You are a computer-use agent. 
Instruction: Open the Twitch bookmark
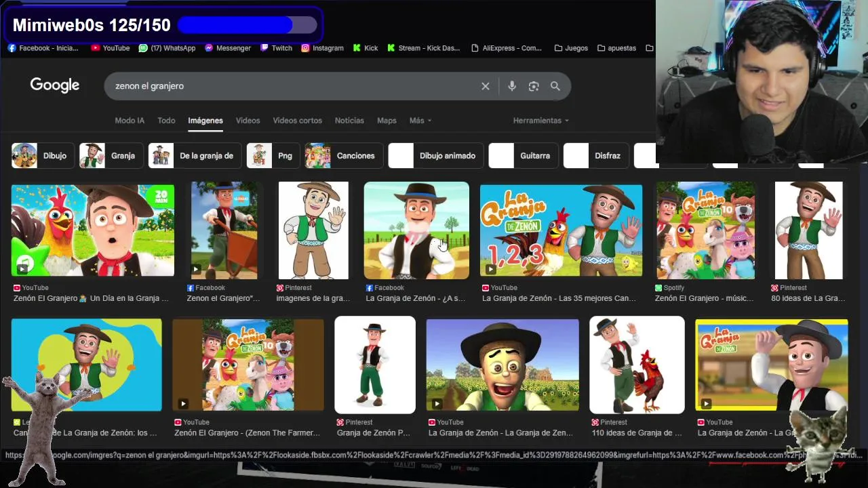276,48
